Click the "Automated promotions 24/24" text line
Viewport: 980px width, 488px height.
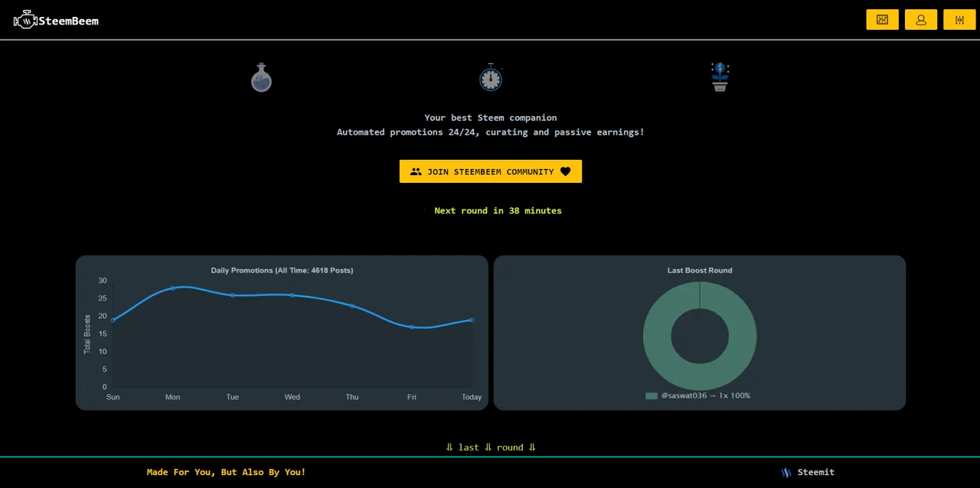click(x=491, y=132)
